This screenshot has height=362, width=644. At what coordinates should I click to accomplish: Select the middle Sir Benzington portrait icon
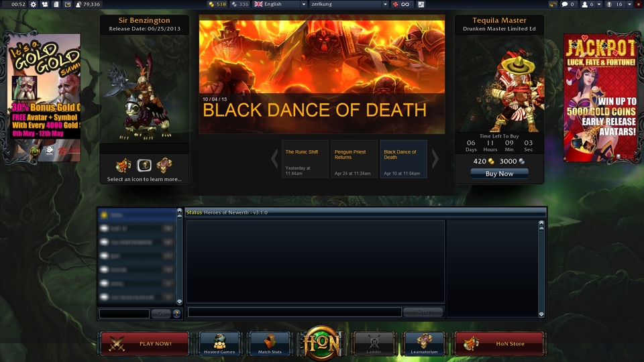click(144, 165)
